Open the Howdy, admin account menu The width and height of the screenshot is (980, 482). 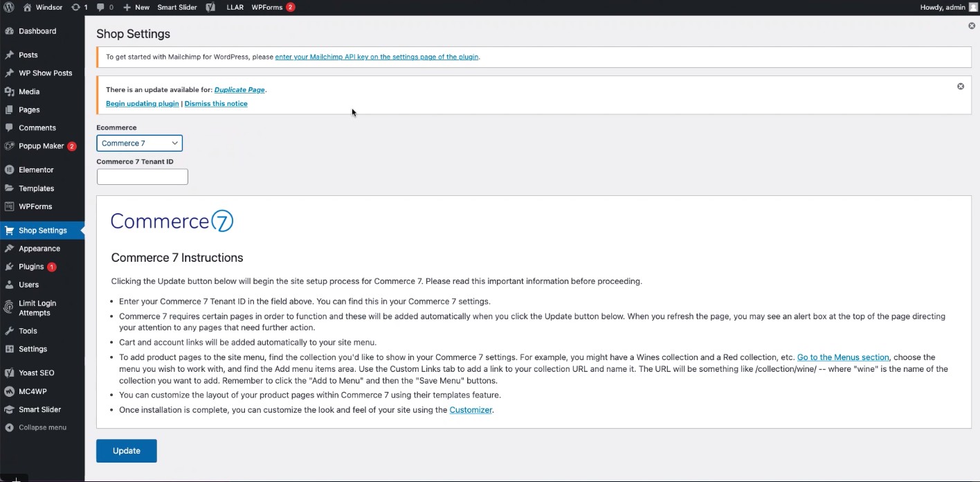[x=948, y=7]
